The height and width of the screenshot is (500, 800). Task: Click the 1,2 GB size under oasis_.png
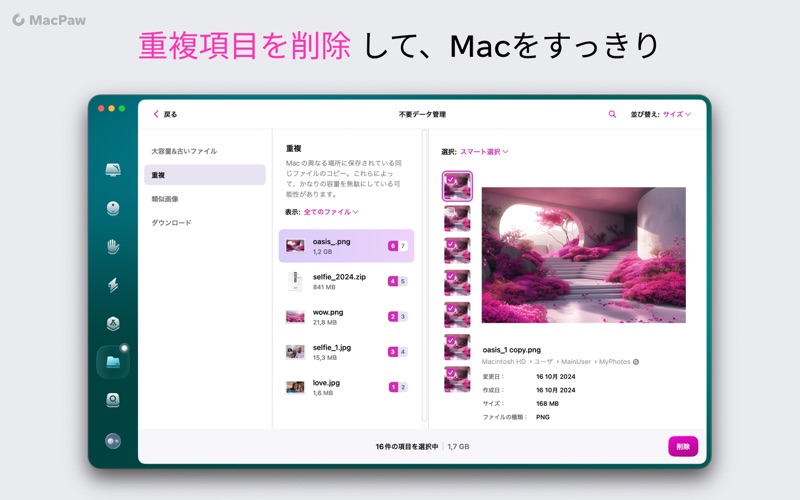tap(322, 252)
